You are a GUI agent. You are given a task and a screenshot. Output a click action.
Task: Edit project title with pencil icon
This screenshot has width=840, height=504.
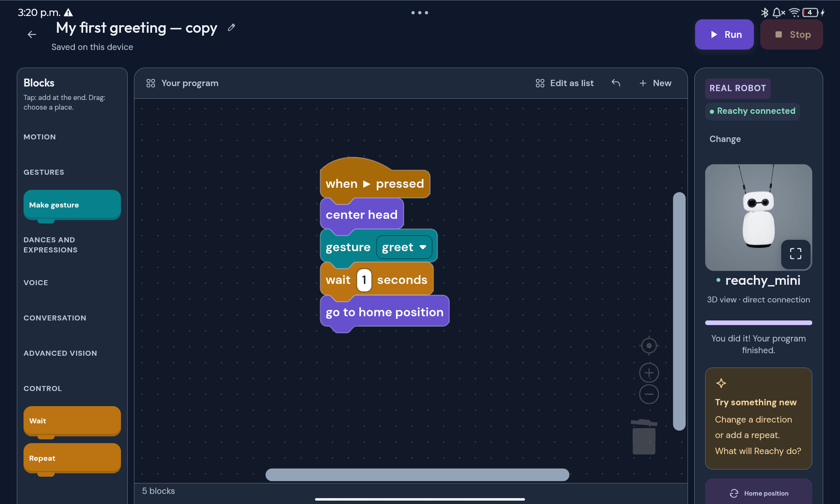231,28
